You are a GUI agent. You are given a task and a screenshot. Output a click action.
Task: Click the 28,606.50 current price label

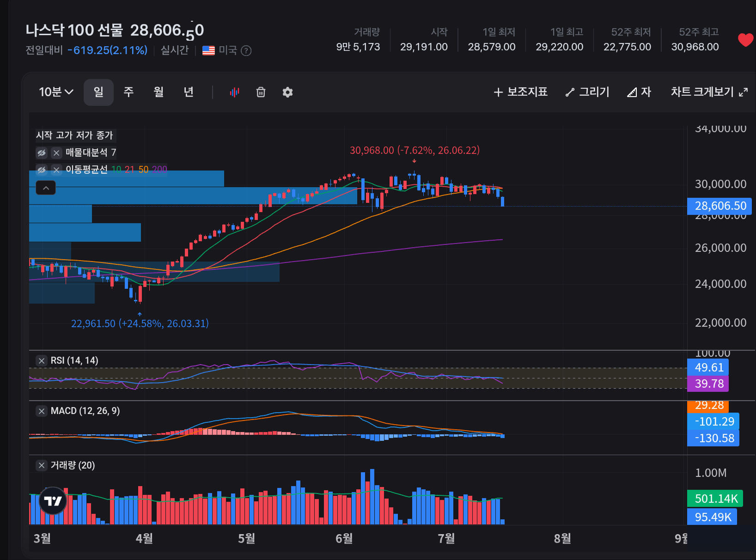719,206
